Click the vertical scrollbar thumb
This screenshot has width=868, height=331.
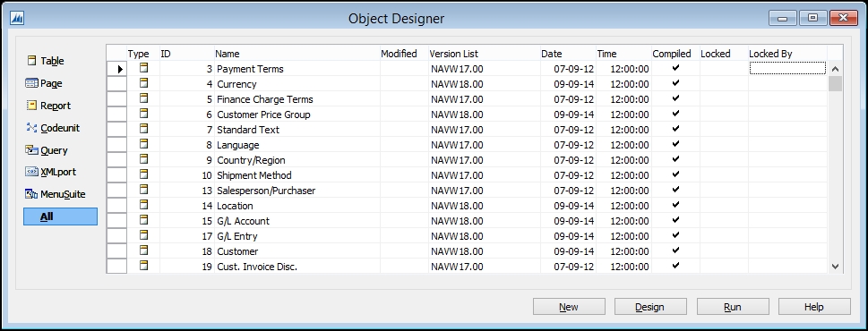836,84
